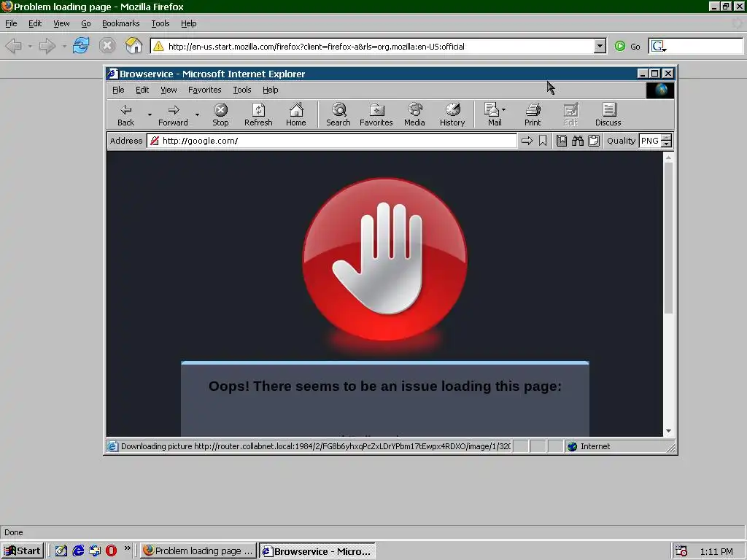Open Internet Explorer Favorites menu
This screenshot has height=560, width=747.
(x=205, y=90)
